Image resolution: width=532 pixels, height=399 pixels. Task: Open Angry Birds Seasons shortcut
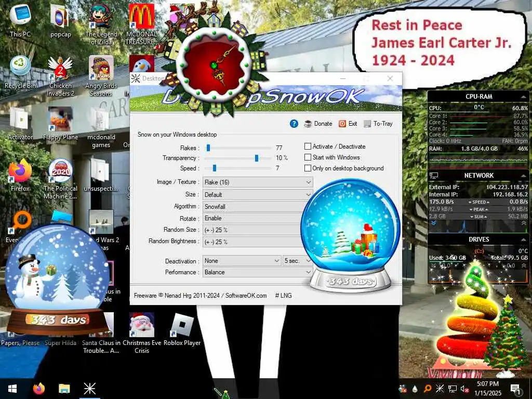101,77
